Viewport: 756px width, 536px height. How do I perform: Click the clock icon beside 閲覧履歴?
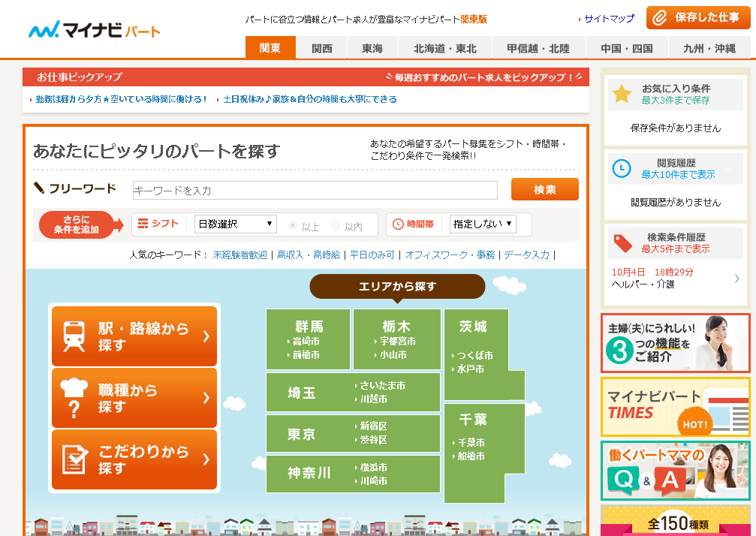[x=620, y=169]
